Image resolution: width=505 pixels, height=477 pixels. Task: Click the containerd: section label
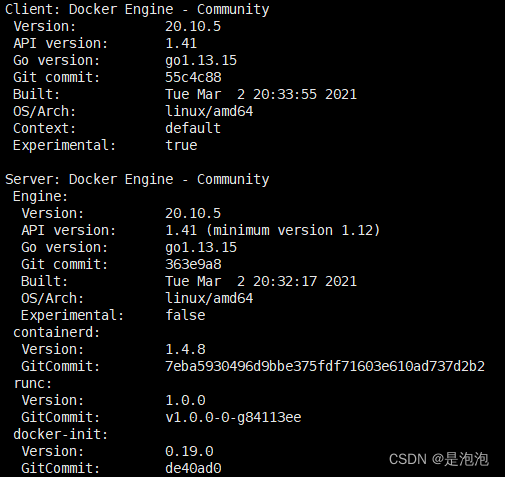pyautogui.click(x=56, y=332)
